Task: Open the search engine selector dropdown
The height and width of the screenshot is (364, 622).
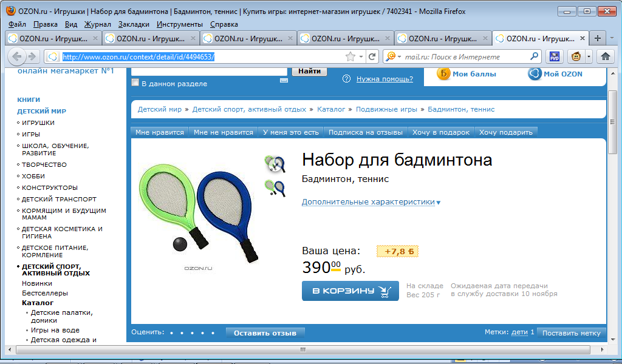Action: [x=399, y=56]
